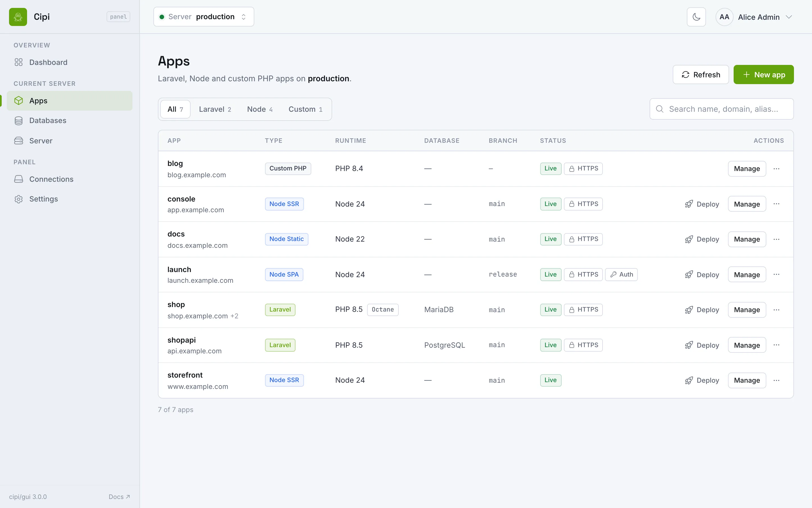
Task: Click the PostgreSQL database cell
Action: (444, 345)
